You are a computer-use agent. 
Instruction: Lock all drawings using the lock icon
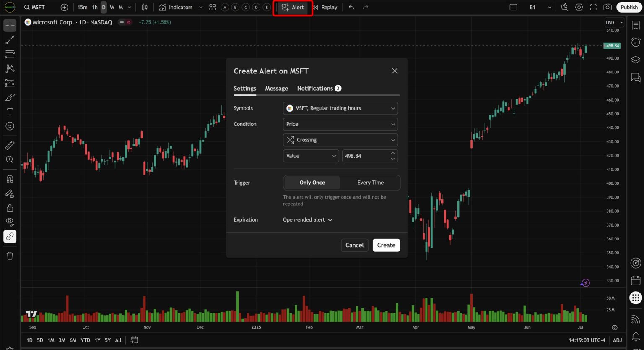pos(10,207)
